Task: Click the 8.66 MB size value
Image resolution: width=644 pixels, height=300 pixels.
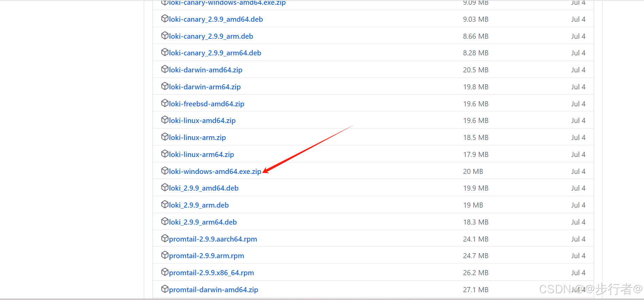Action: (476, 36)
